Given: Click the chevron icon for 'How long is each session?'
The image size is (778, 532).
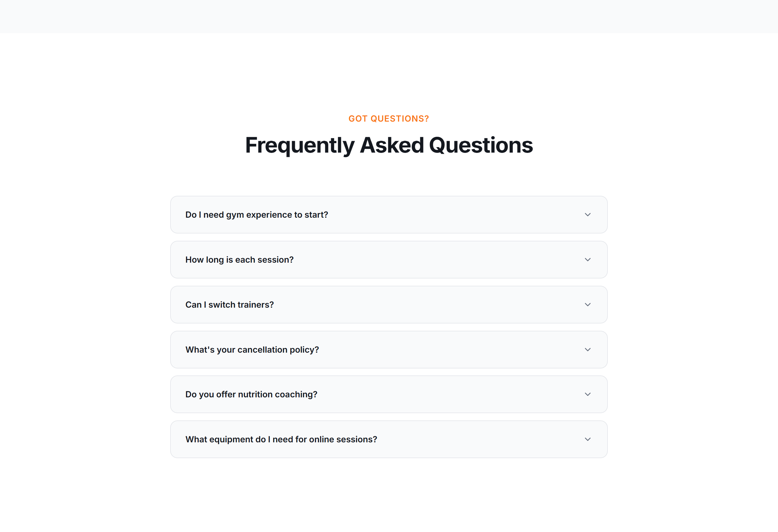Looking at the screenshot, I should (x=587, y=260).
